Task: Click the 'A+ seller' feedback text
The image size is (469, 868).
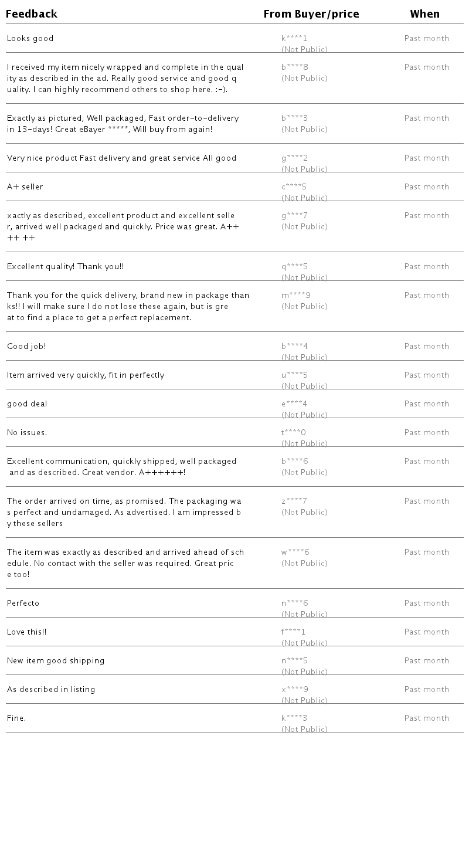Action: click(25, 187)
